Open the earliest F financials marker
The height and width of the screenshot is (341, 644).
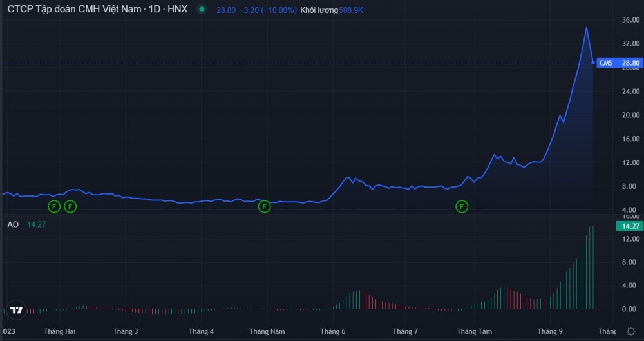coord(54,206)
